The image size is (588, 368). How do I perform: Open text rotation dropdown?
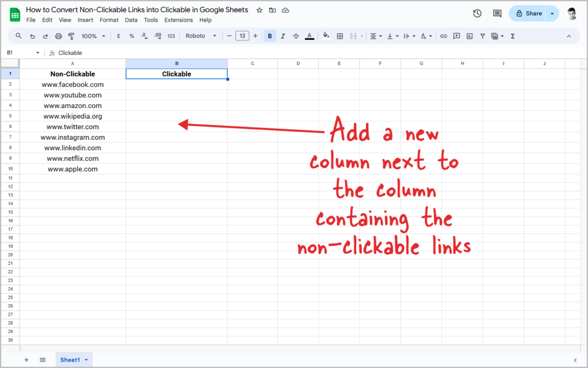(x=426, y=36)
